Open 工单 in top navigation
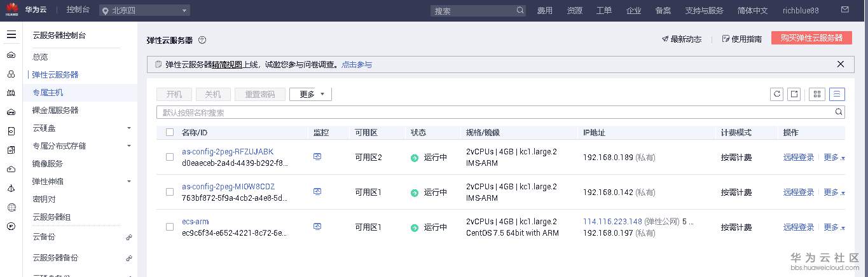868x277 pixels. point(603,11)
